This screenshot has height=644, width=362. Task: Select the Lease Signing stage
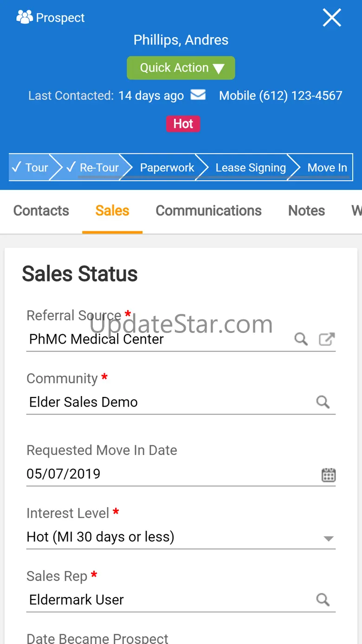(250, 168)
